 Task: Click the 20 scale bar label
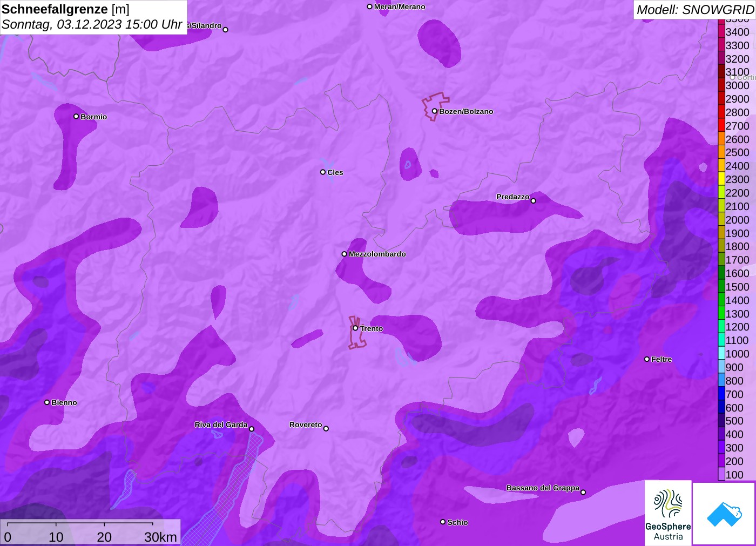click(x=104, y=537)
